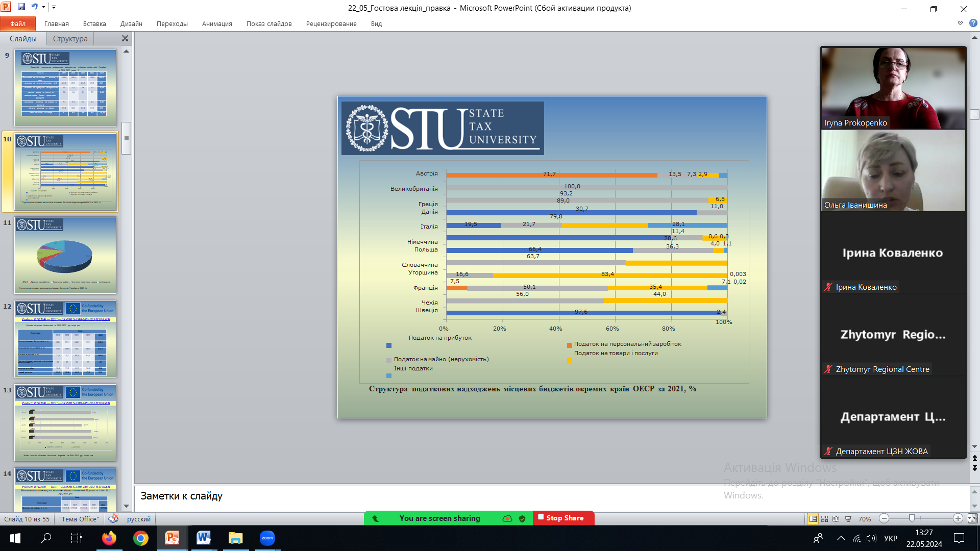This screenshot has width=980, height=551.
Task: Click muted mic icon for Ірина Коваленко
Action: point(828,287)
